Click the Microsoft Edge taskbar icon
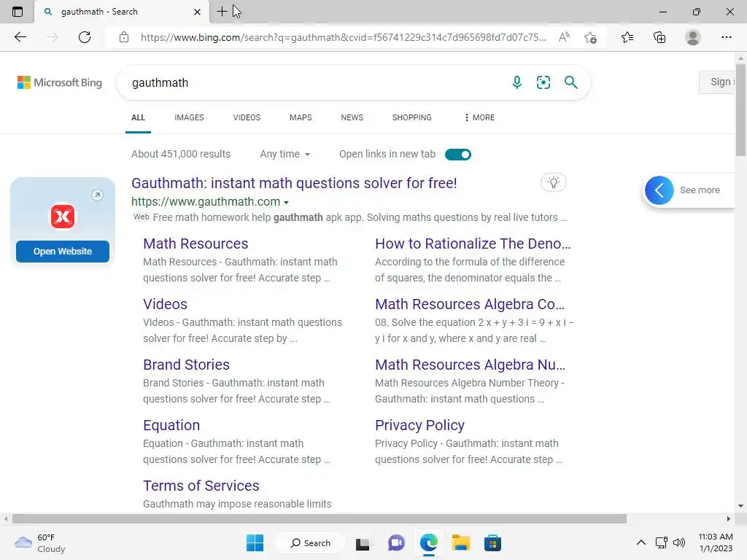 point(429,542)
